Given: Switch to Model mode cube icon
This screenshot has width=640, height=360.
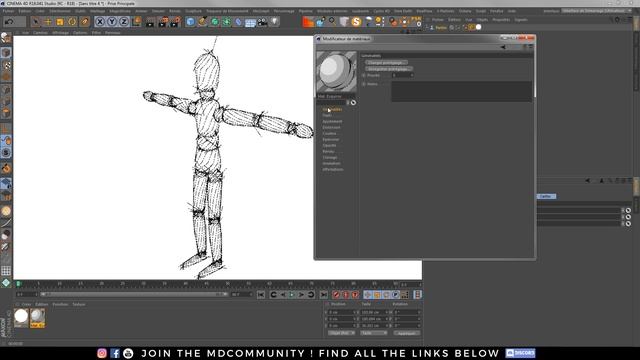Looking at the screenshot, I should pos(6,53).
